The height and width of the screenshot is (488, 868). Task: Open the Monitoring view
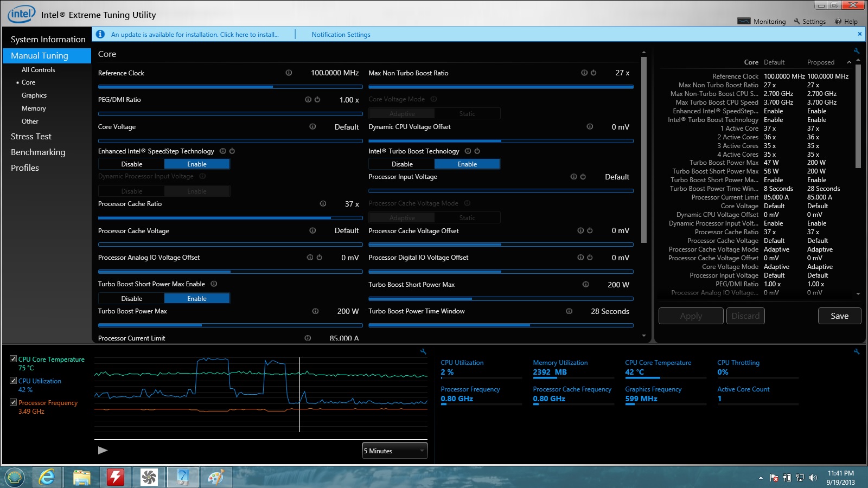click(x=762, y=22)
